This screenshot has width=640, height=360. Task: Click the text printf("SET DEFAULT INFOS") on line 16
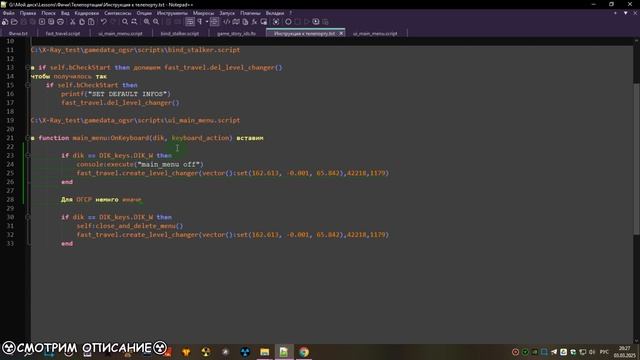pyautogui.click(x=116, y=94)
